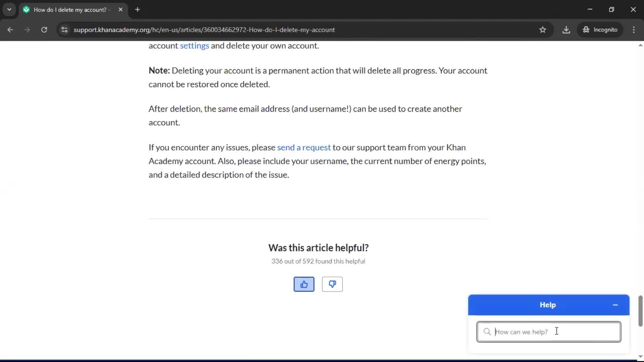Expand the tab search dropdown
The width and height of the screenshot is (644, 362).
click(x=9, y=10)
